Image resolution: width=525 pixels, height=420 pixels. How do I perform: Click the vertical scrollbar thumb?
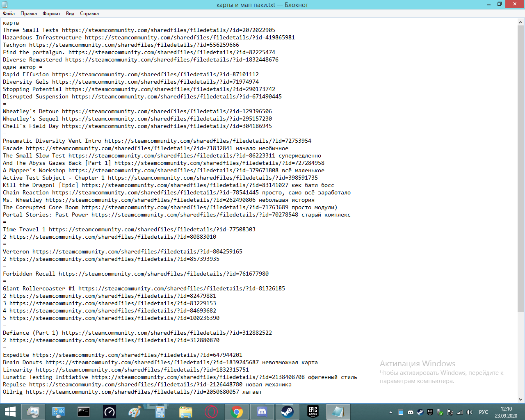point(521,169)
